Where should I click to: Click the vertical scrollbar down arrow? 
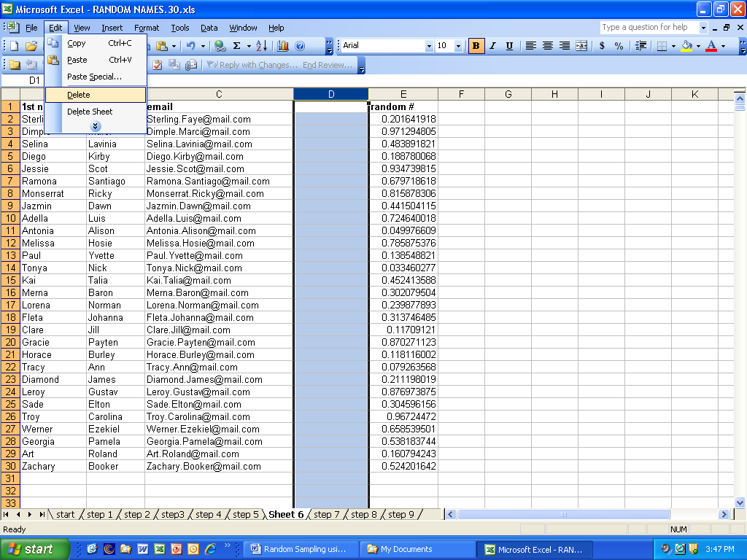pyautogui.click(x=740, y=502)
